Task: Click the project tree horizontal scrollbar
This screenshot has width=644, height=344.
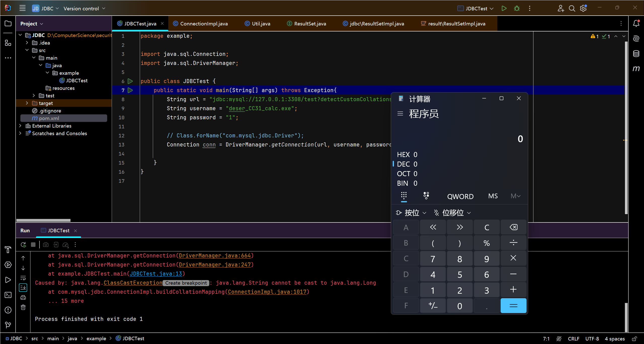Action: pyautogui.click(x=43, y=220)
